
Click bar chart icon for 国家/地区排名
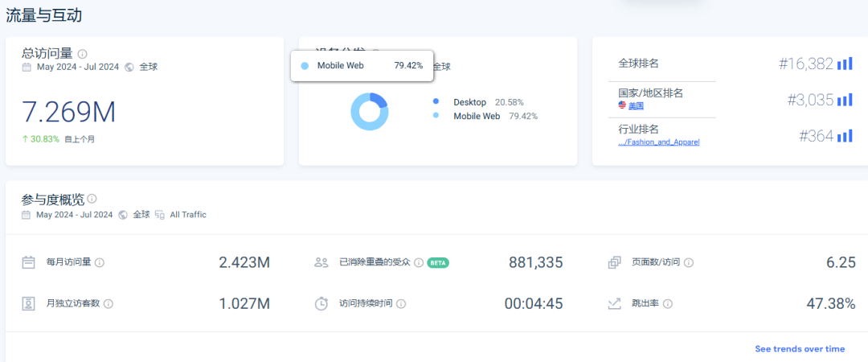coord(844,100)
